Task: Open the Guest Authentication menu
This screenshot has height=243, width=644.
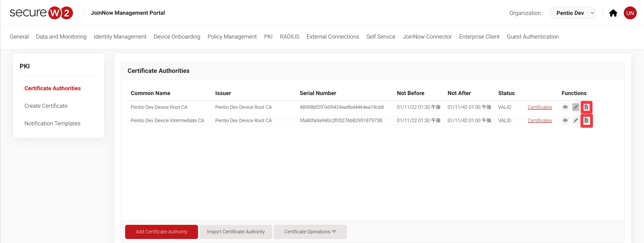Action: click(533, 37)
